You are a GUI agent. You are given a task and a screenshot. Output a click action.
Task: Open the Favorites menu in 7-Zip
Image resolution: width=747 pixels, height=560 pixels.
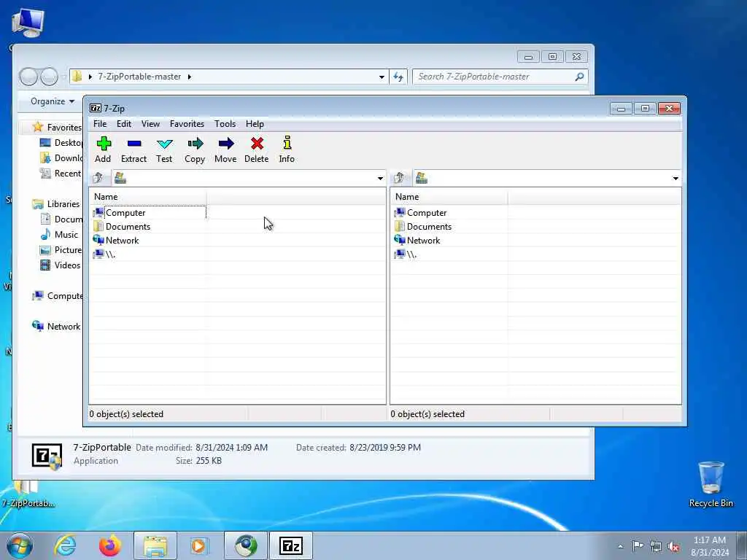[x=187, y=124]
